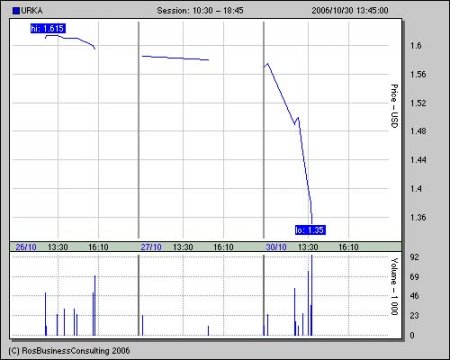This screenshot has width=450, height=360.
Task: Click the hi: 1.615 marker label
Action: coord(48,28)
